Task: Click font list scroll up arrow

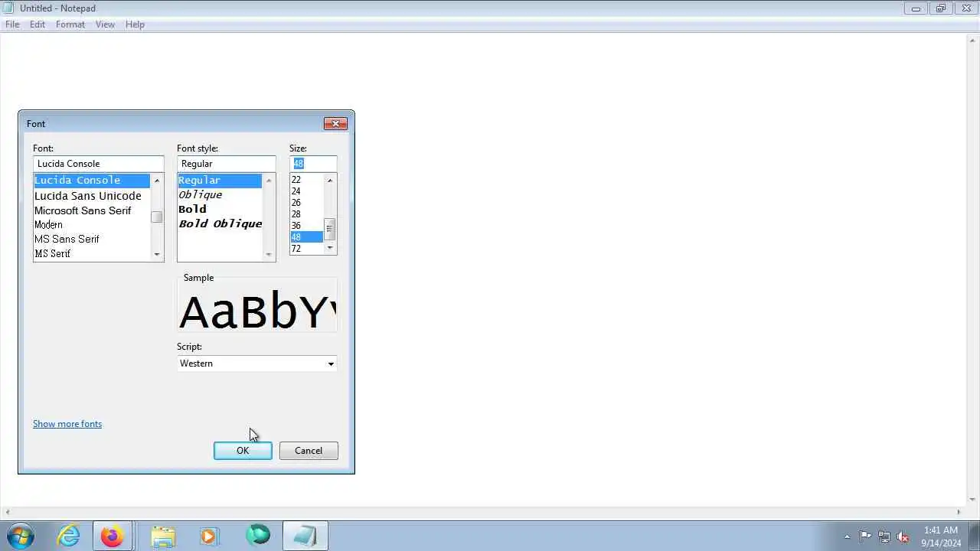Action: point(157,181)
